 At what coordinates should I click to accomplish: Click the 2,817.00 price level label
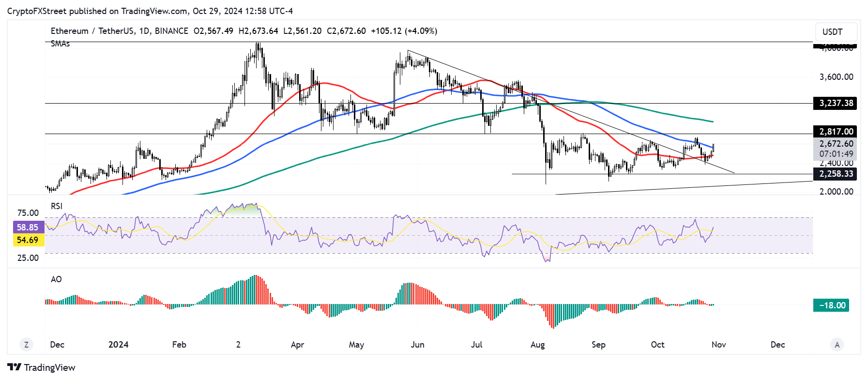[x=836, y=132]
